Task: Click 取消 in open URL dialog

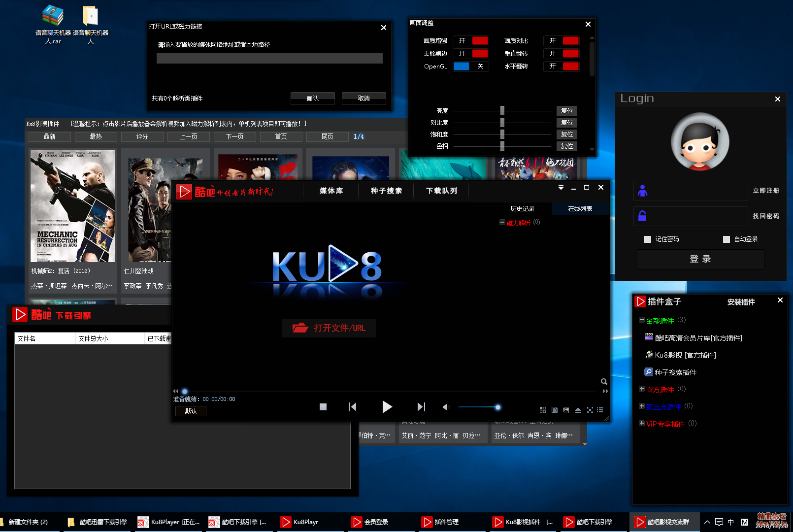Action: tap(364, 99)
